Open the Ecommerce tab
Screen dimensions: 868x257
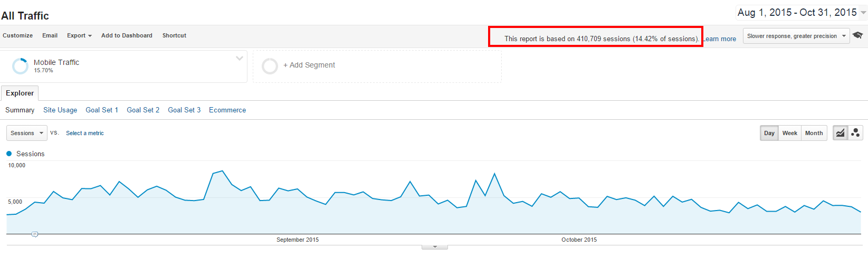(227, 110)
